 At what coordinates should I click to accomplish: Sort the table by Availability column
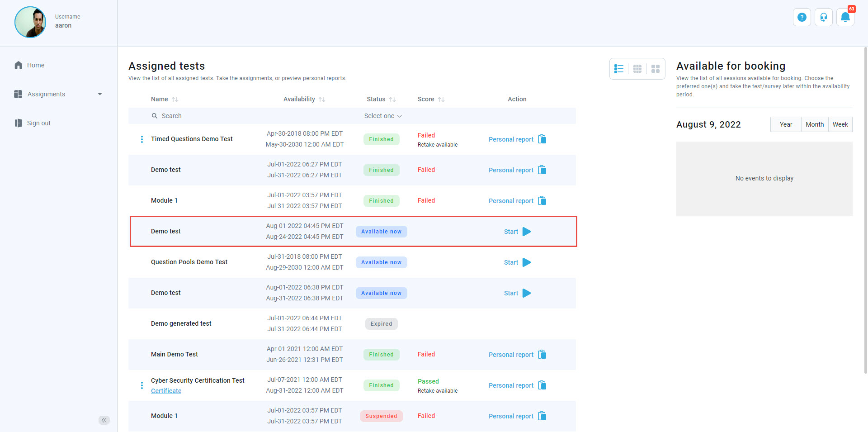322,100
